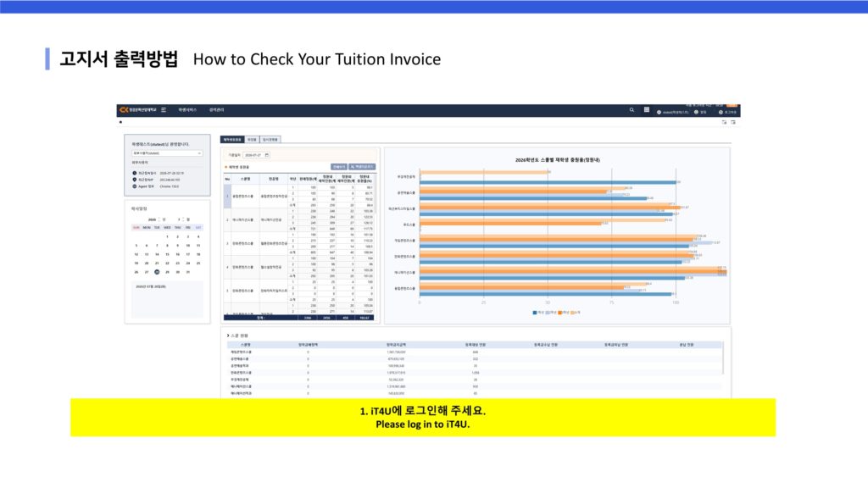Screen dimensions: 868x488
Task: Select row number 1 in enrollment table
Action: (227, 197)
